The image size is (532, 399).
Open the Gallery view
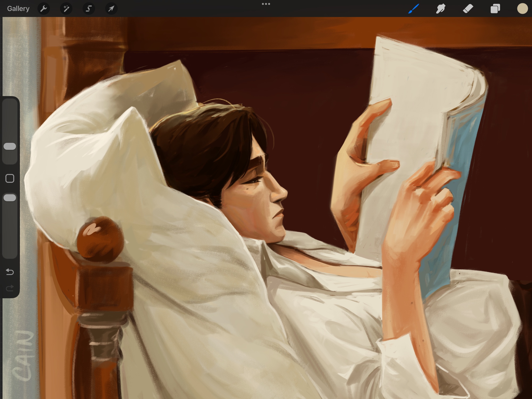[x=18, y=9]
